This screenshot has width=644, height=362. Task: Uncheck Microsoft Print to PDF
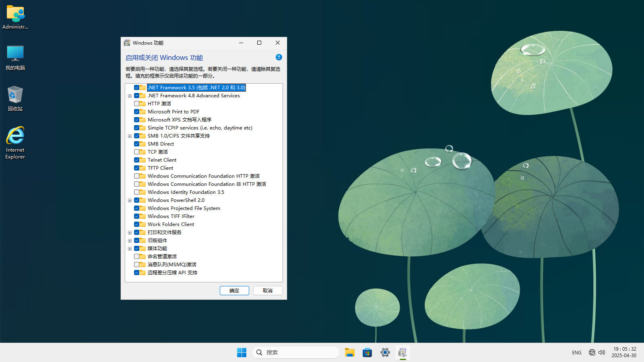pyautogui.click(x=136, y=111)
